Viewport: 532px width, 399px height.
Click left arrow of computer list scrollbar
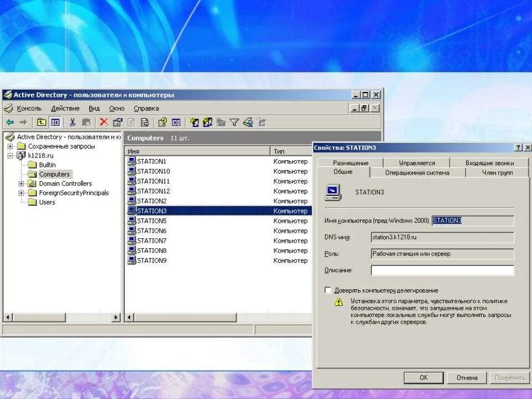pyautogui.click(x=129, y=318)
